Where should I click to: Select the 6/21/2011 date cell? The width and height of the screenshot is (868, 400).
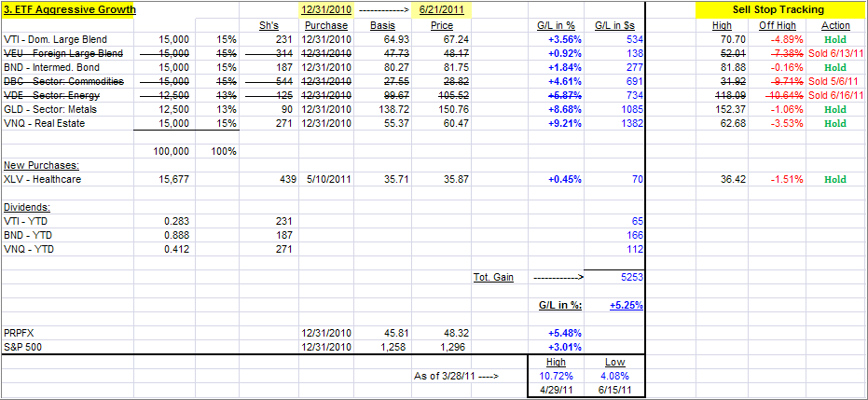(x=442, y=10)
